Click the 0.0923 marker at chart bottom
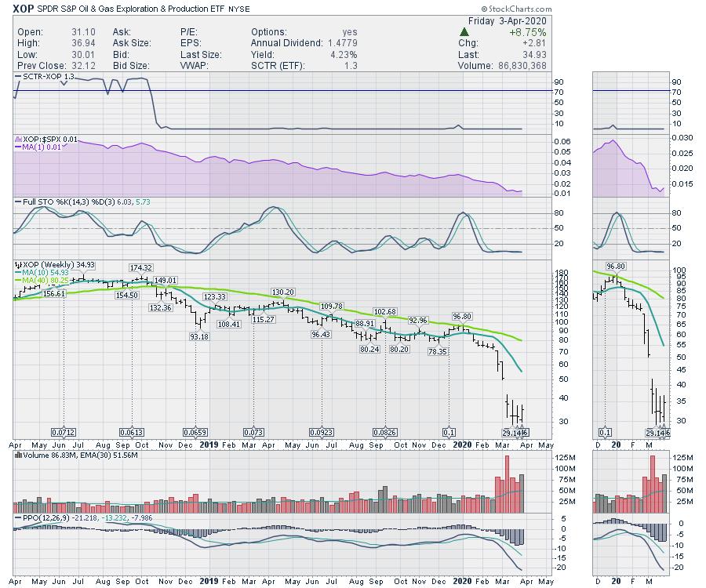This screenshot has height=588, width=706. [x=322, y=431]
